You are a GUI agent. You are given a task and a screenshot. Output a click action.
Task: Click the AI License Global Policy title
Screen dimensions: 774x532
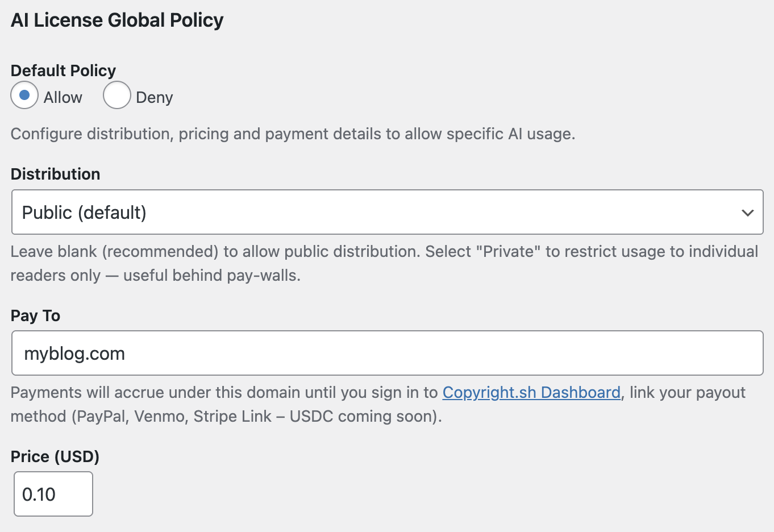point(116,20)
